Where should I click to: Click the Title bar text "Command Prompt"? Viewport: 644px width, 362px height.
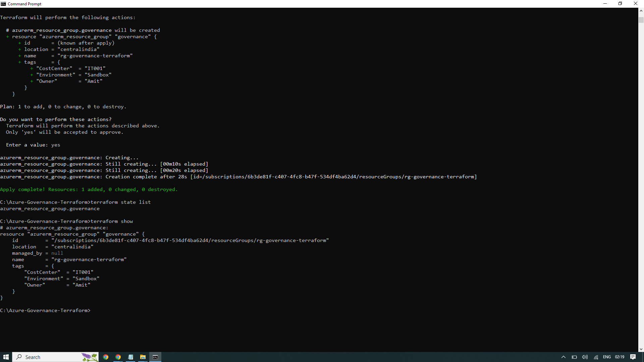point(24,4)
